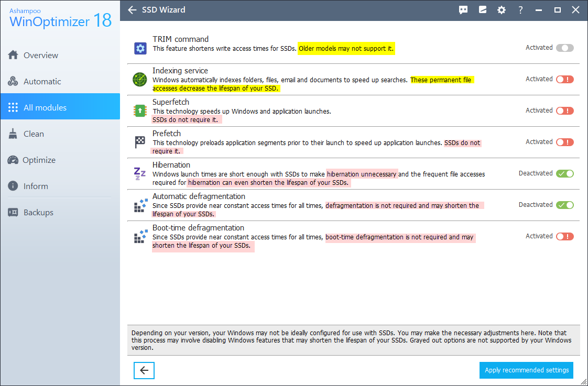Click the Automatic defragmentation heading
588x386 pixels.
click(199, 196)
